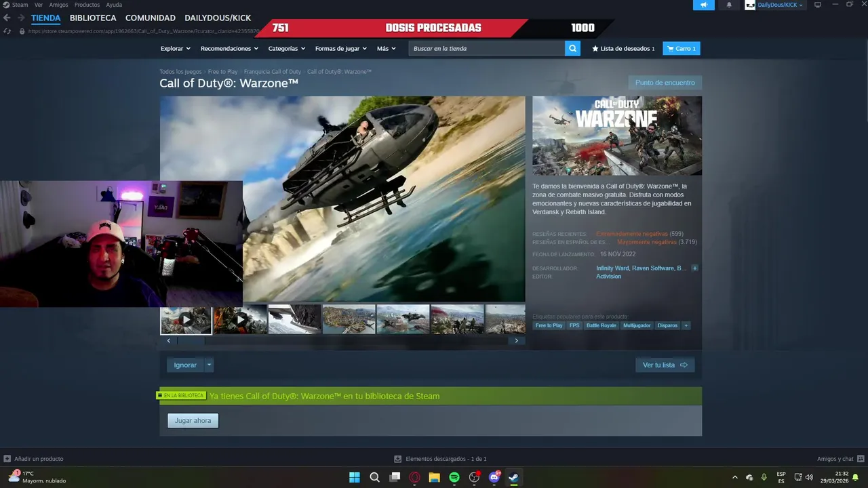Go forward with the Steam forward arrow
The width and height of the screenshot is (868, 488).
click(21, 18)
